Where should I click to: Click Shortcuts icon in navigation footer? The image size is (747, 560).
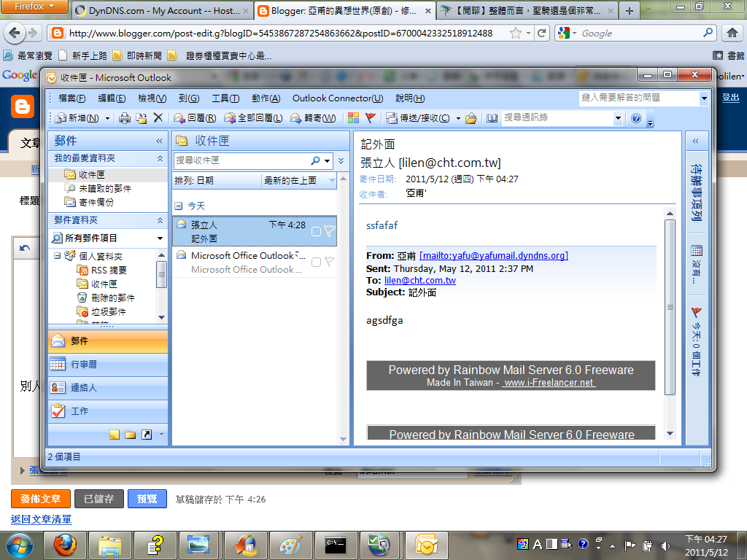(x=147, y=435)
